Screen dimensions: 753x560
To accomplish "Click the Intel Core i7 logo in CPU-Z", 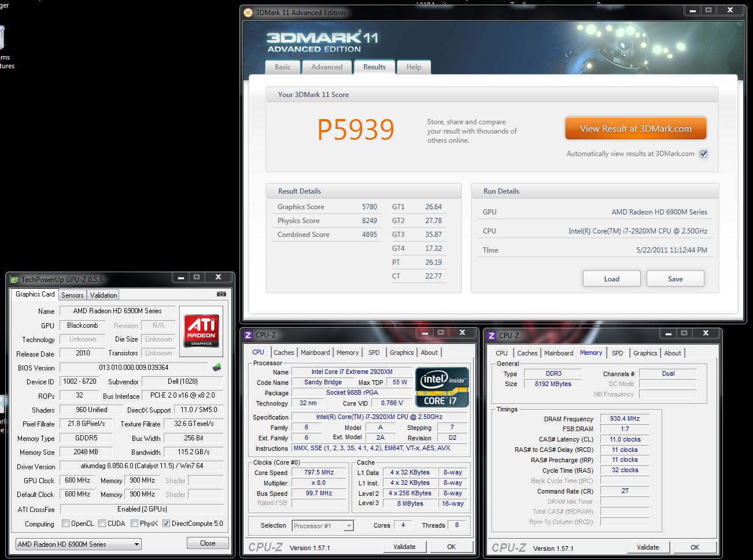I will click(x=442, y=387).
